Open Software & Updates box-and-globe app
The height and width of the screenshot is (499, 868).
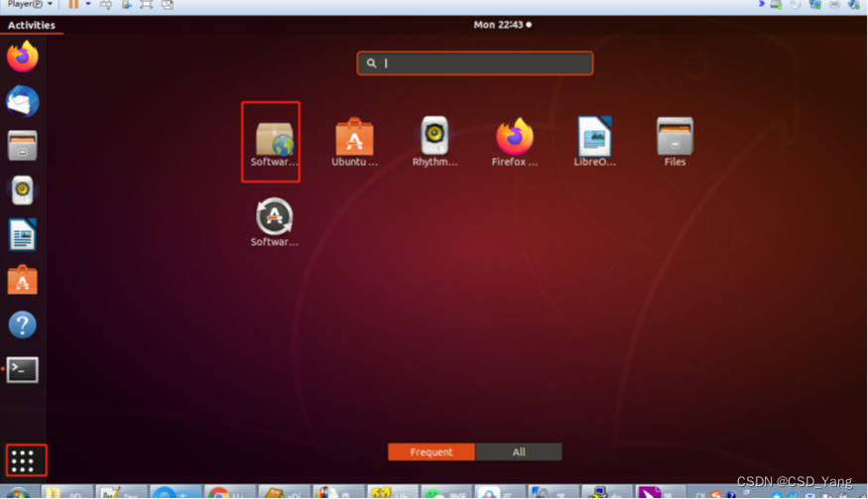(274, 144)
